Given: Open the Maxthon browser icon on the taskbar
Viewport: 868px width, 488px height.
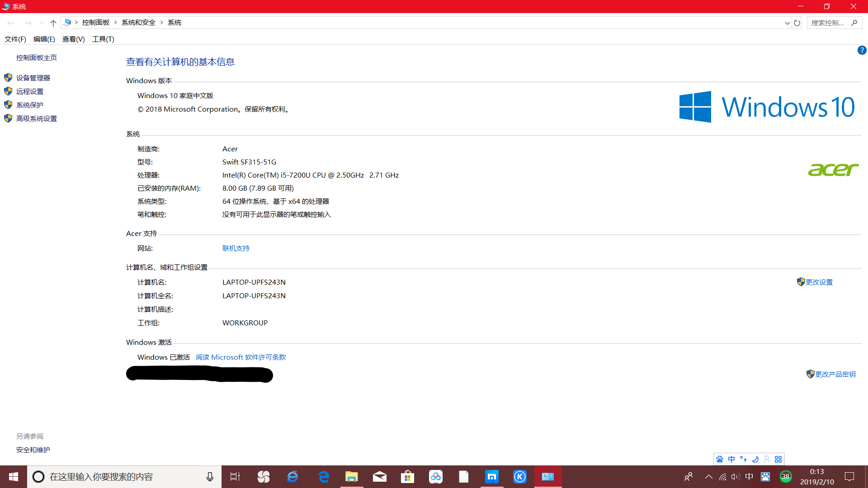Looking at the screenshot, I should pyautogui.click(x=492, y=477).
